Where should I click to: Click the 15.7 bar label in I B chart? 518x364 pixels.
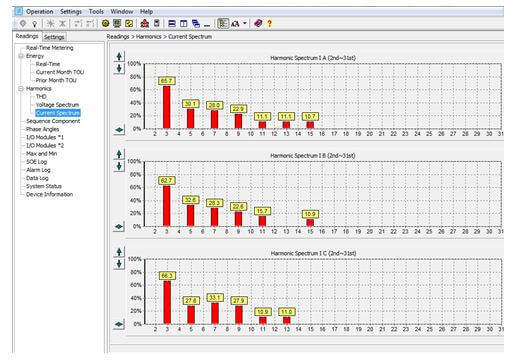tap(262, 211)
